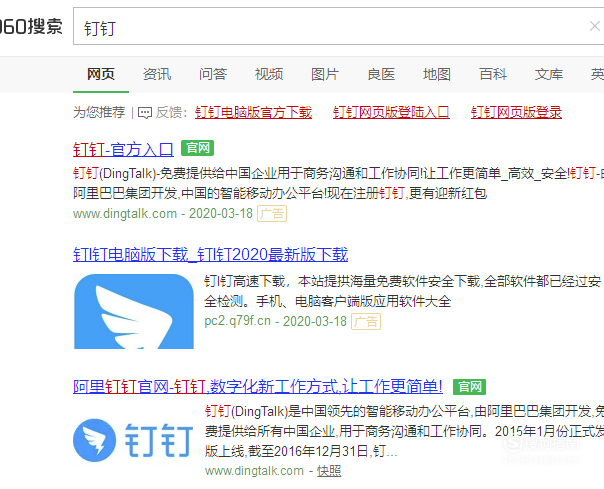Open suggestion 钉钉网页版登陆入口
Screen dimensions: 604x489
[x=391, y=112]
